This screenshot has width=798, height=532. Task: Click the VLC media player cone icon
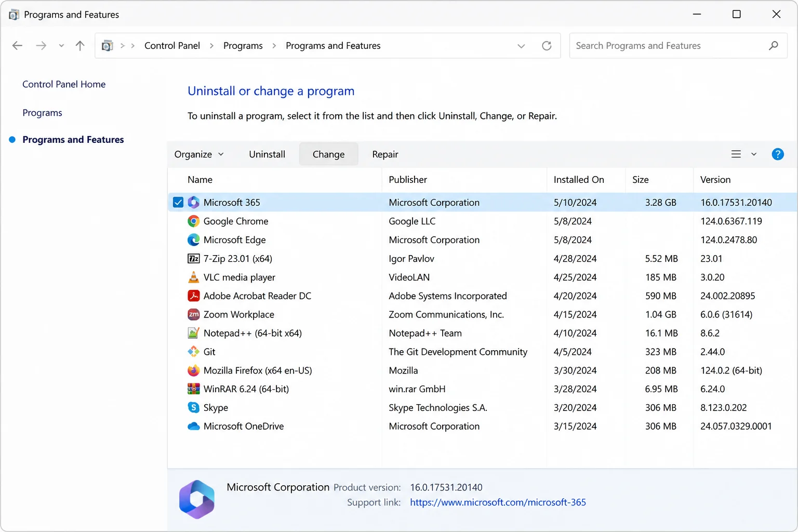pos(194,277)
